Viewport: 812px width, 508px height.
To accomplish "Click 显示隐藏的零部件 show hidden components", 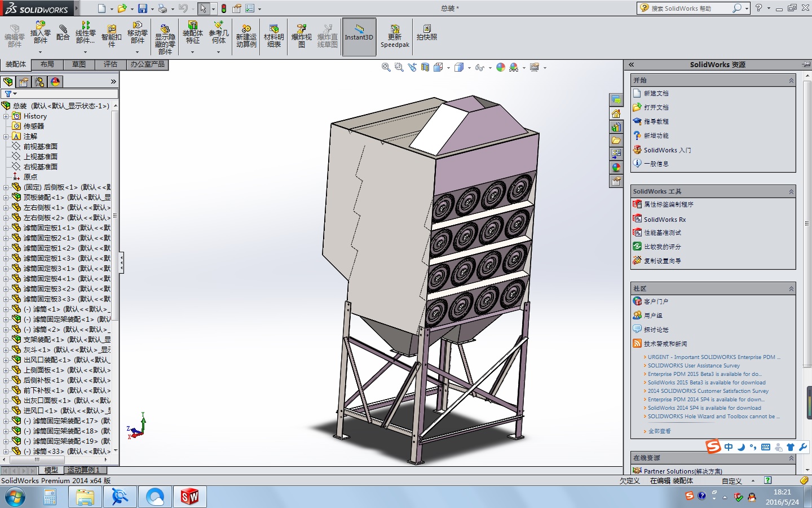I will click(x=165, y=39).
